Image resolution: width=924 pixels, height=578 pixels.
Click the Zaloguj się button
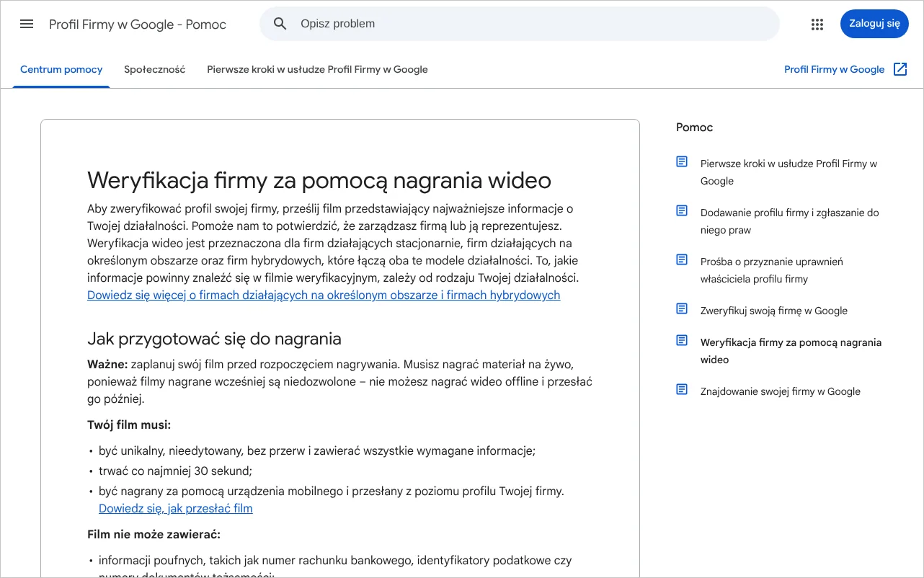pyautogui.click(x=874, y=24)
